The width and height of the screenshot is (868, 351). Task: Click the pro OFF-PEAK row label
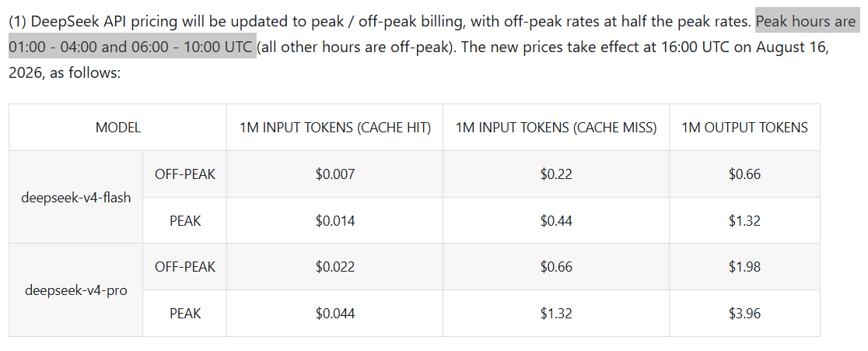coord(185,267)
